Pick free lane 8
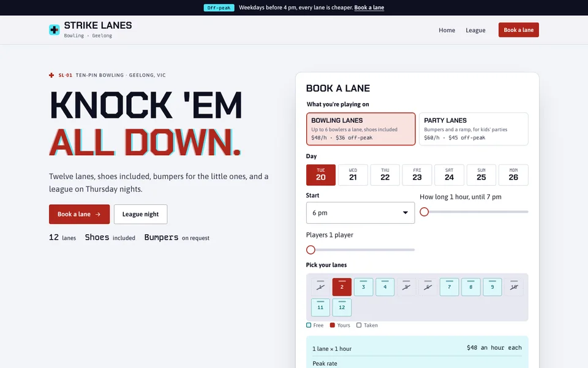 point(471,287)
